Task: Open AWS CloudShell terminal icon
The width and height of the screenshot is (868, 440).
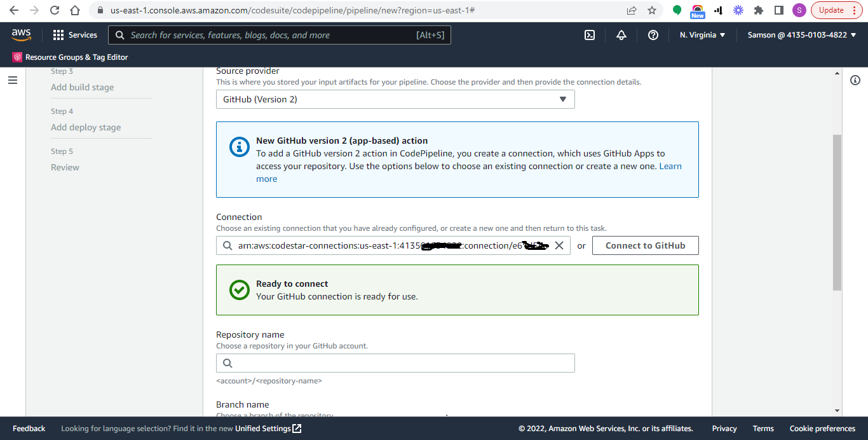Action: [x=590, y=35]
